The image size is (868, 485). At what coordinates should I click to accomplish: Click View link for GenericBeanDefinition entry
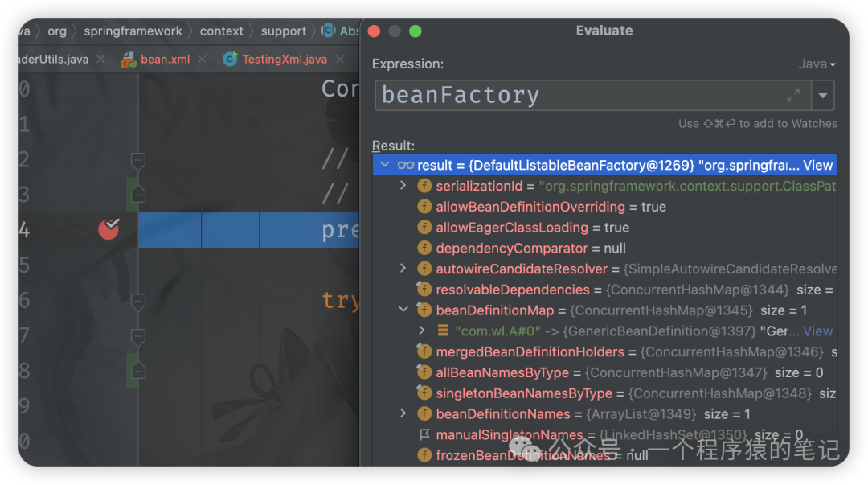(817, 331)
